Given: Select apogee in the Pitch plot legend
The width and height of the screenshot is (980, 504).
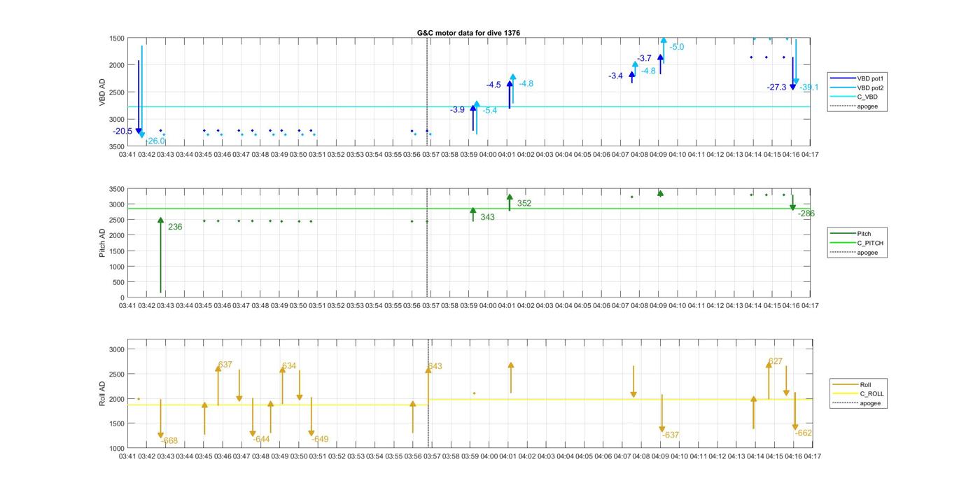Looking at the screenshot, I should 867,253.
